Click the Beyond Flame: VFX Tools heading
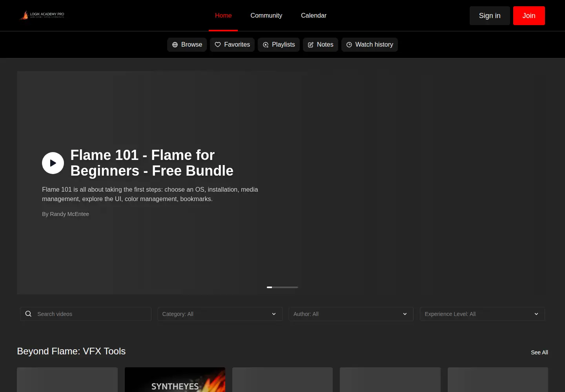Screen dimensions: 565x392 (71, 351)
